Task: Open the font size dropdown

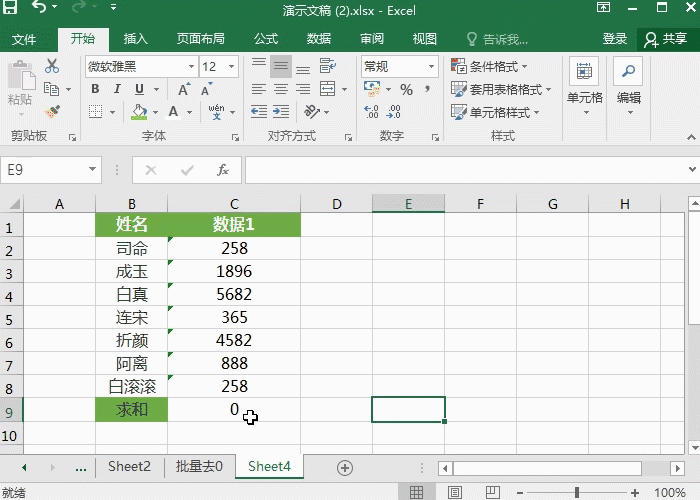Action: click(x=231, y=67)
